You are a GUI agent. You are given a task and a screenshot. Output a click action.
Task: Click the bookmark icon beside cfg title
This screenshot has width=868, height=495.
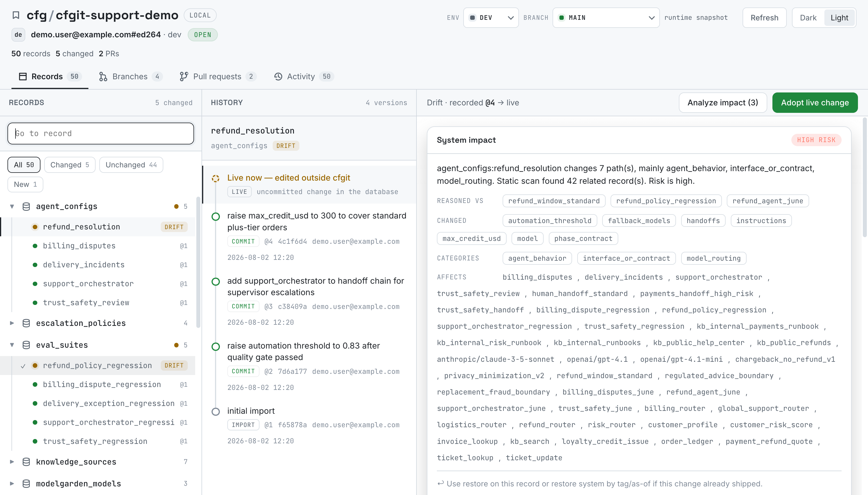click(x=15, y=15)
